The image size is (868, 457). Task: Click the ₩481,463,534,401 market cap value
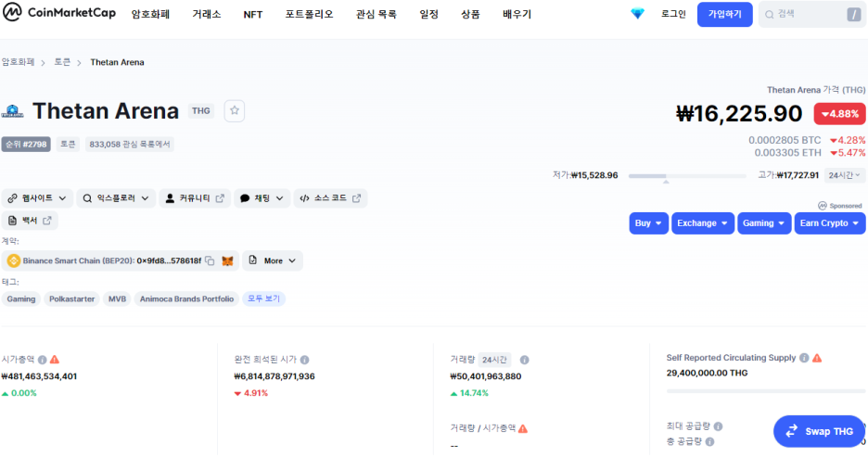[x=39, y=376]
